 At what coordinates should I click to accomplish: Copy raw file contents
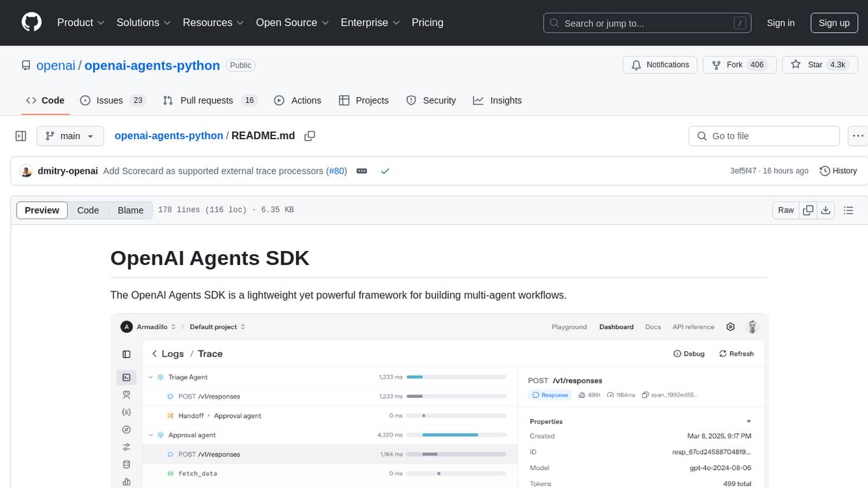pyautogui.click(x=809, y=210)
